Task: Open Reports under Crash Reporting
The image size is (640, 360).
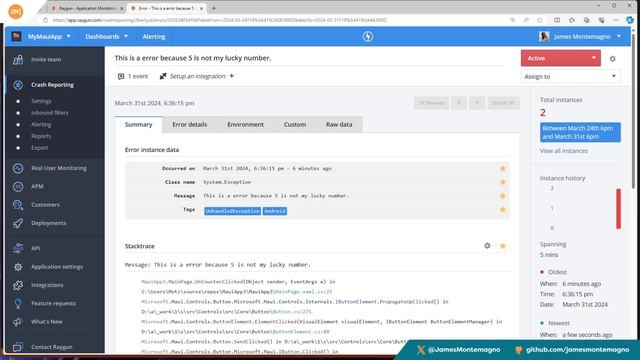Action: click(41, 136)
